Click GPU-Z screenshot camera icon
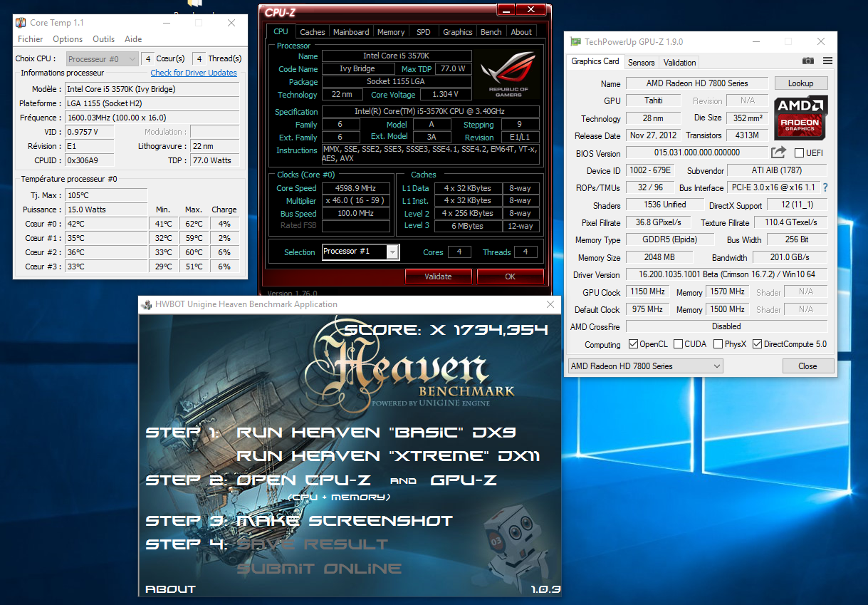 (808, 61)
